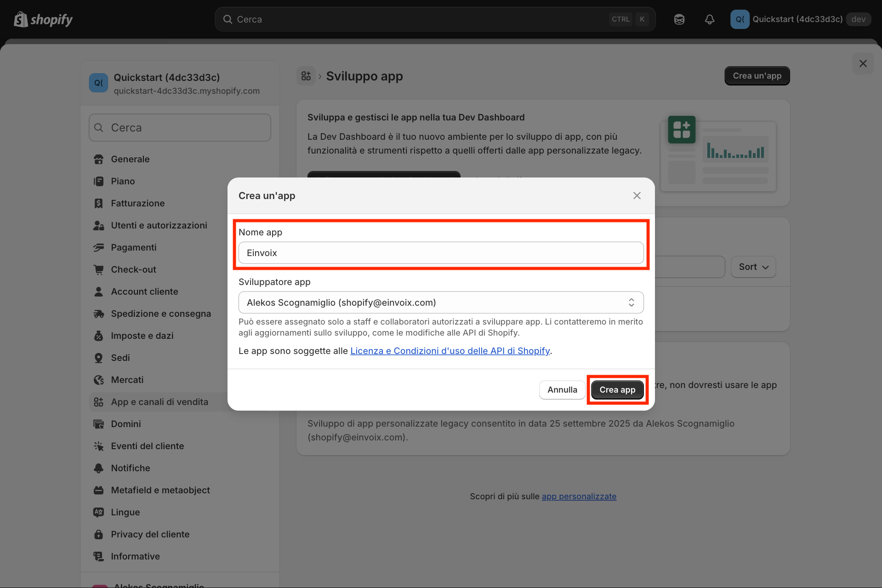Select the Lingue languages icon

pyautogui.click(x=99, y=512)
